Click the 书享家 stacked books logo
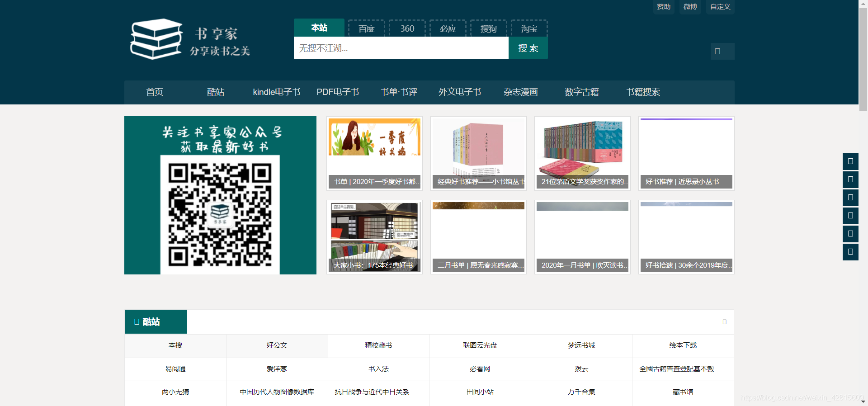The width and height of the screenshot is (868, 406). [156, 39]
